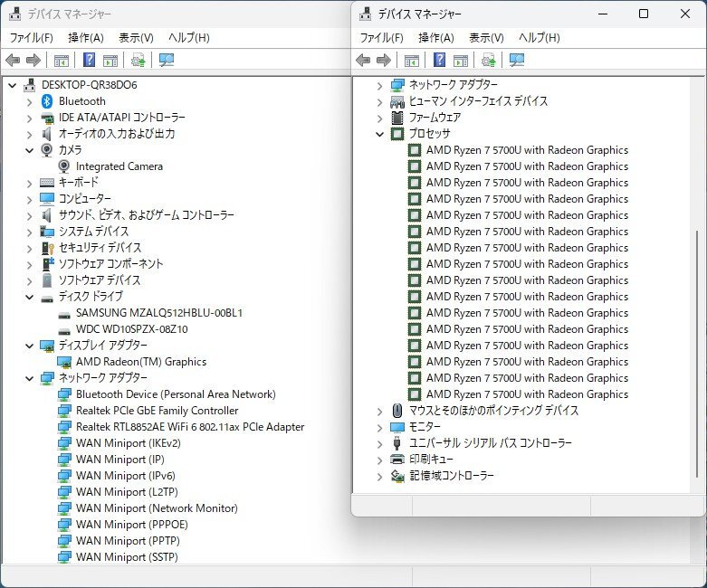Collapse the DESKTOP-QR38DO6 root node

(x=13, y=85)
